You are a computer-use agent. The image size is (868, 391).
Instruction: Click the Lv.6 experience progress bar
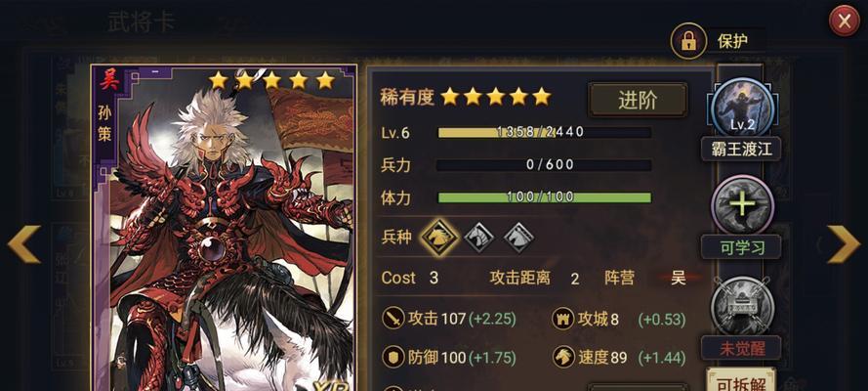coord(544,132)
